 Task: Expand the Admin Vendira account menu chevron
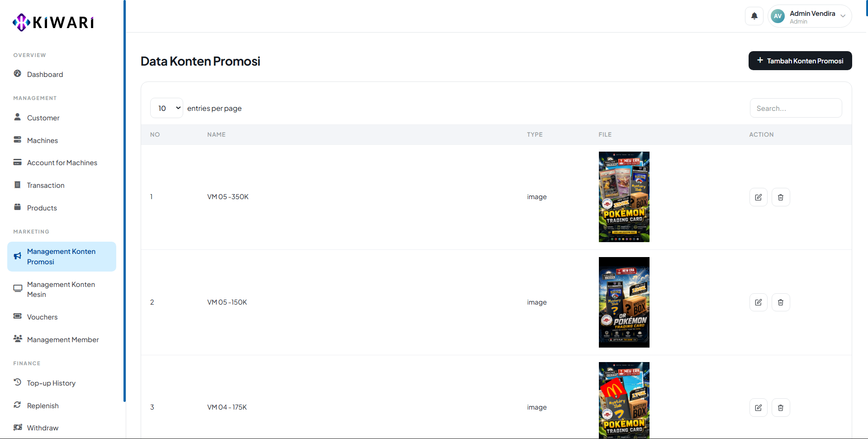(843, 16)
